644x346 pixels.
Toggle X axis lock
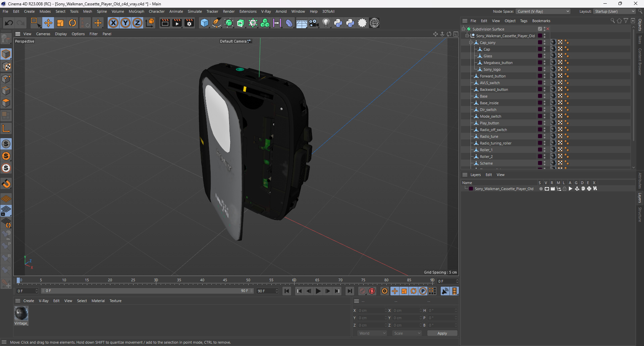(x=113, y=23)
